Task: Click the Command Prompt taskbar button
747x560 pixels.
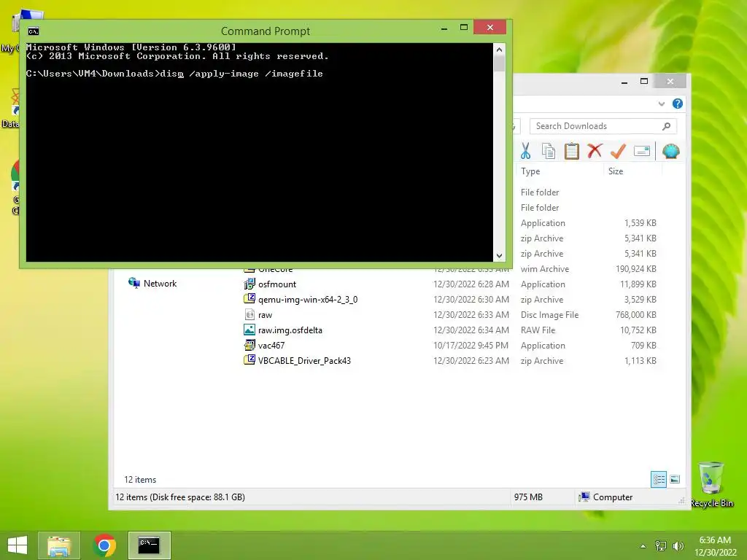Action: click(149, 545)
